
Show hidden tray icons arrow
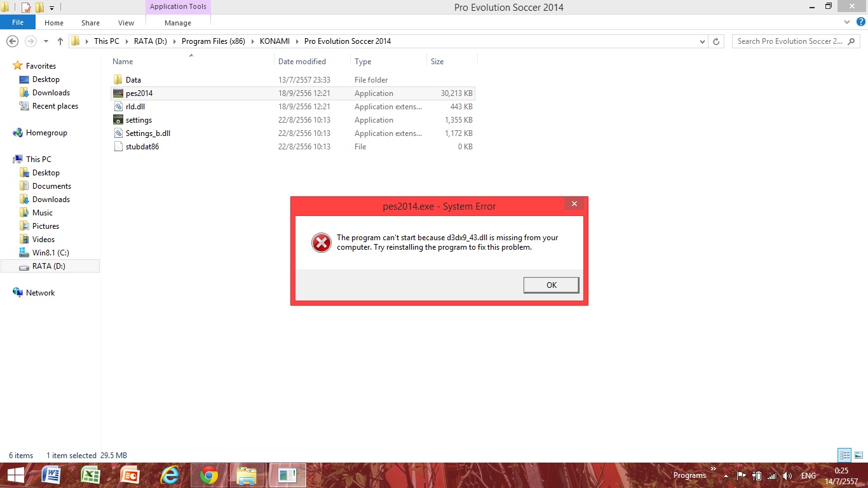[726, 475]
